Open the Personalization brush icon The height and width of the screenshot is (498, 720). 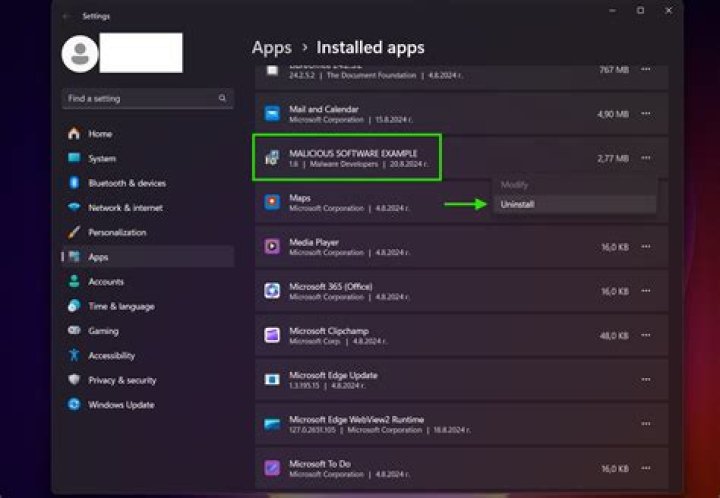(74, 232)
